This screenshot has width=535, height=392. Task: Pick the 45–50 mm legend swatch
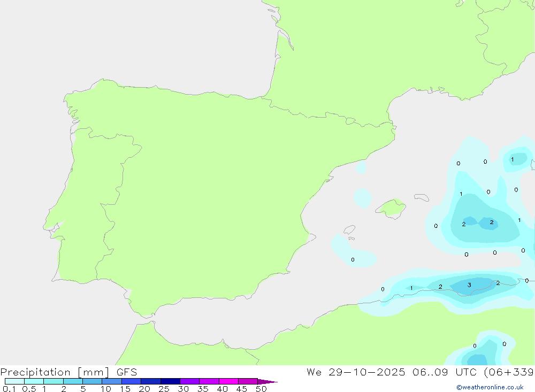pos(248,381)
